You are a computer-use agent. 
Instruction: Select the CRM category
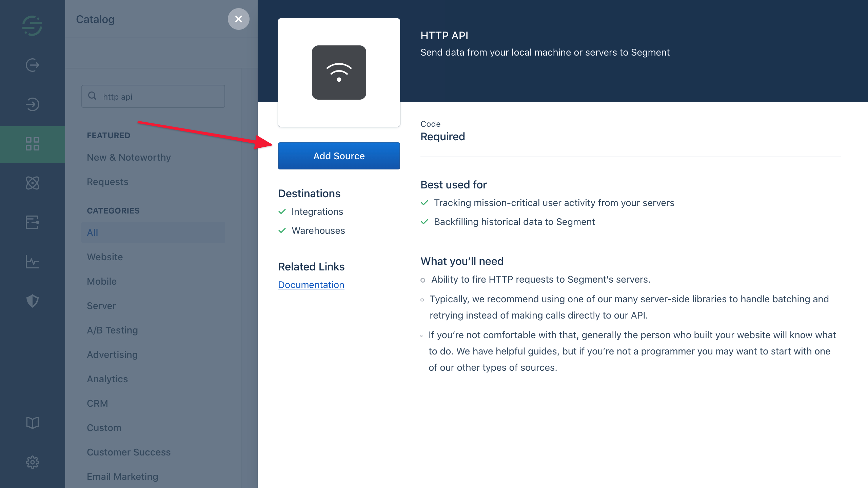tap(97, 403)
